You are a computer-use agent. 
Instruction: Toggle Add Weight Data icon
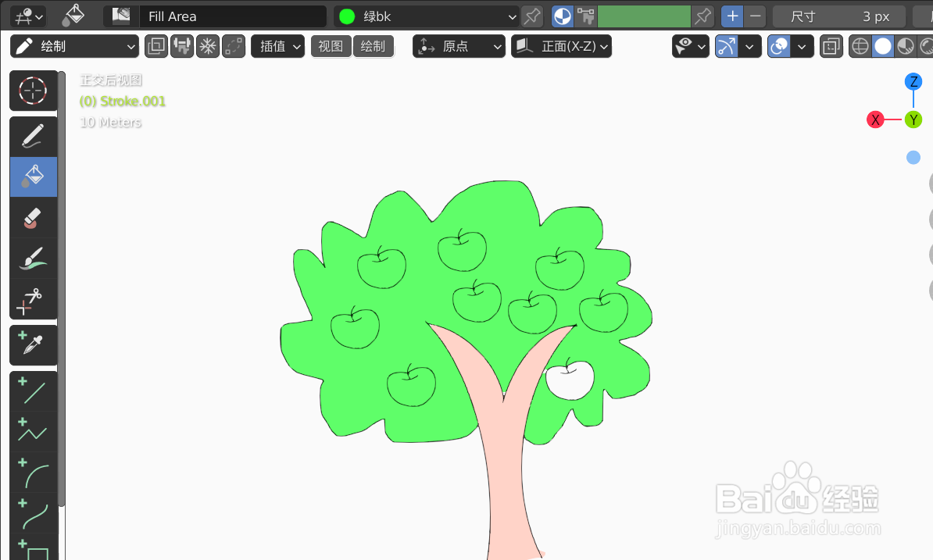click(x=182, y=46)
